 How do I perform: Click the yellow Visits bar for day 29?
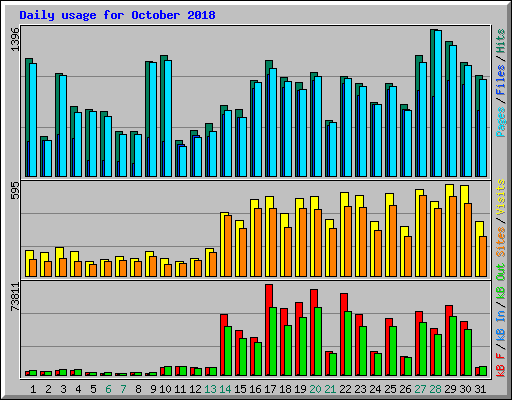(x=448, y=230)
